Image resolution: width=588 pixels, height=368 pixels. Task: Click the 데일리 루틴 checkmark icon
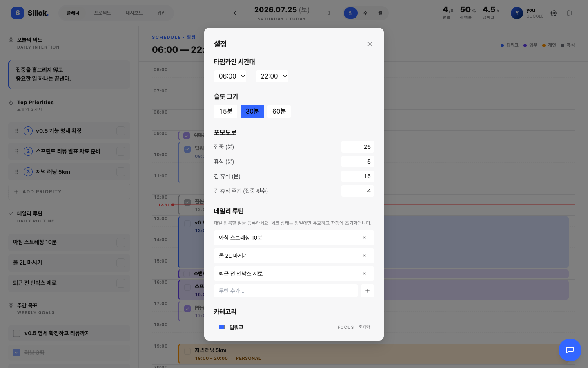click(11, 213)
